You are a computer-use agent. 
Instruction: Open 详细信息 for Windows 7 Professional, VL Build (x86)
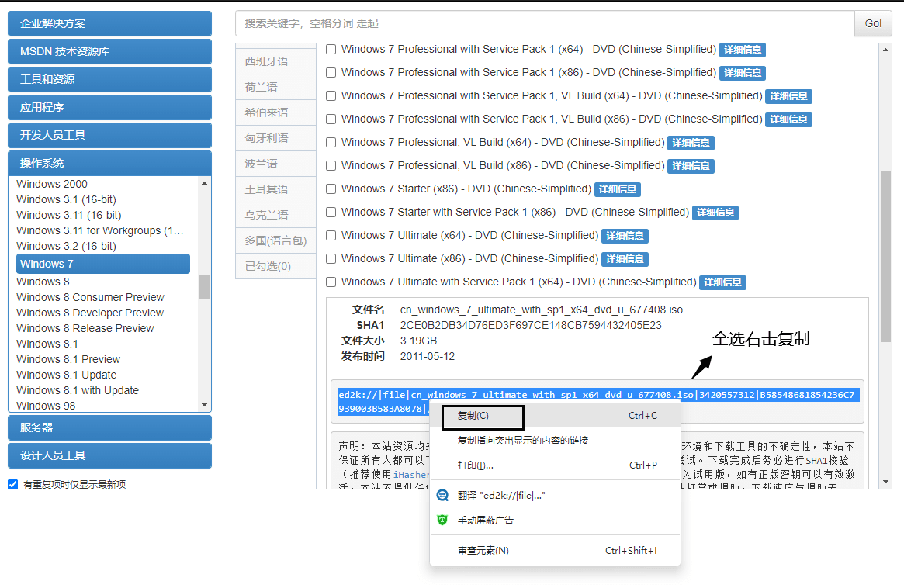point(691,166)
